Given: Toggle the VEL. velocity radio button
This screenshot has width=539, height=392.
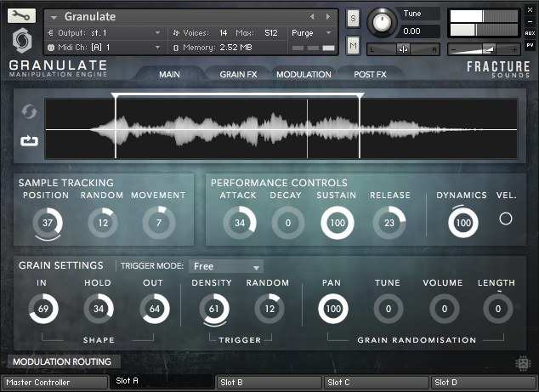Looking at the screenshot, I should (x=506, y=219).
